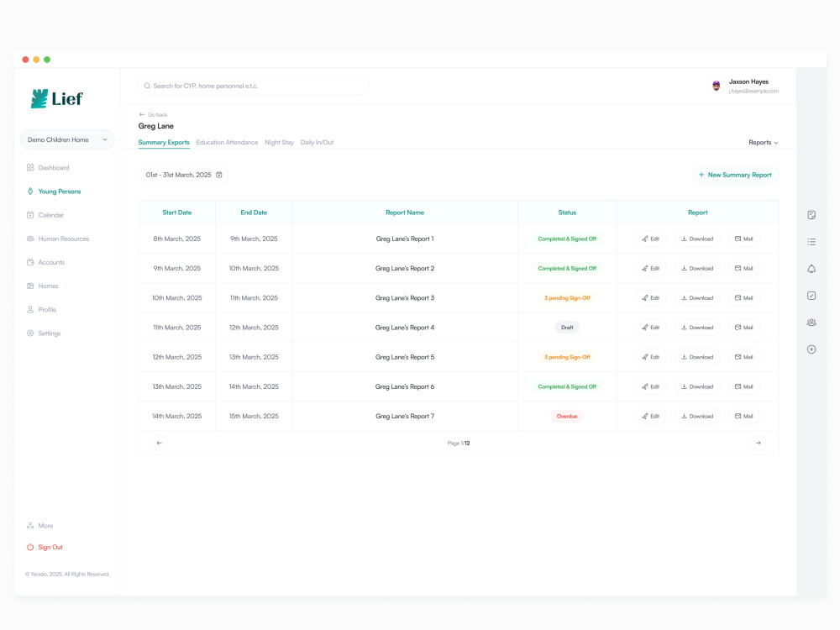Click More in the sidebar
Screen dimensions: 840x630
pyautogui.click(x=39, y=526)
